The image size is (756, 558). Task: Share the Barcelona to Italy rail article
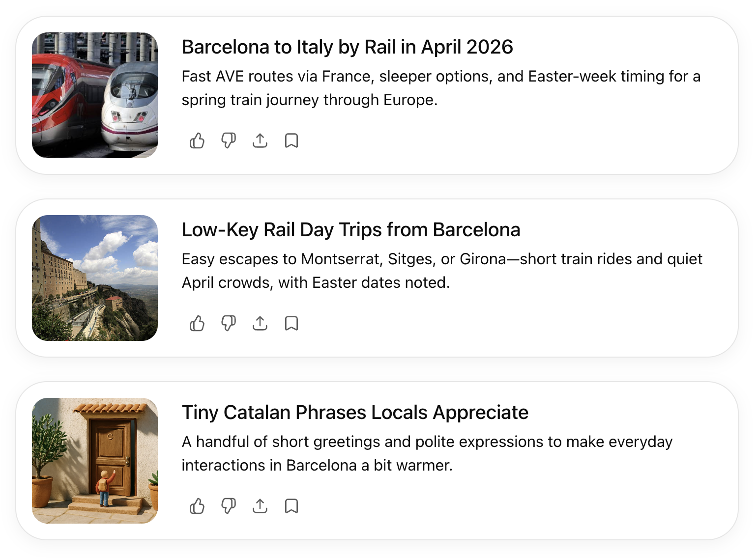click(260, 140)
